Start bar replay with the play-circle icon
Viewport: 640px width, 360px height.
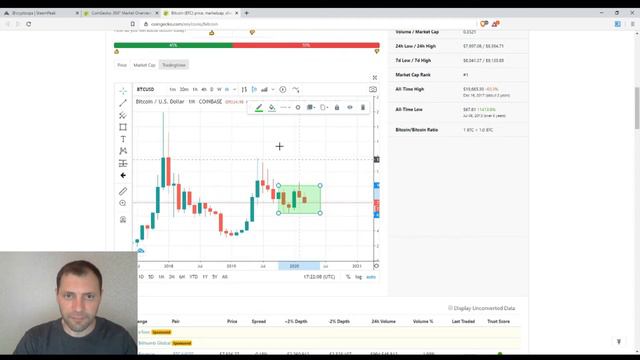282,89
